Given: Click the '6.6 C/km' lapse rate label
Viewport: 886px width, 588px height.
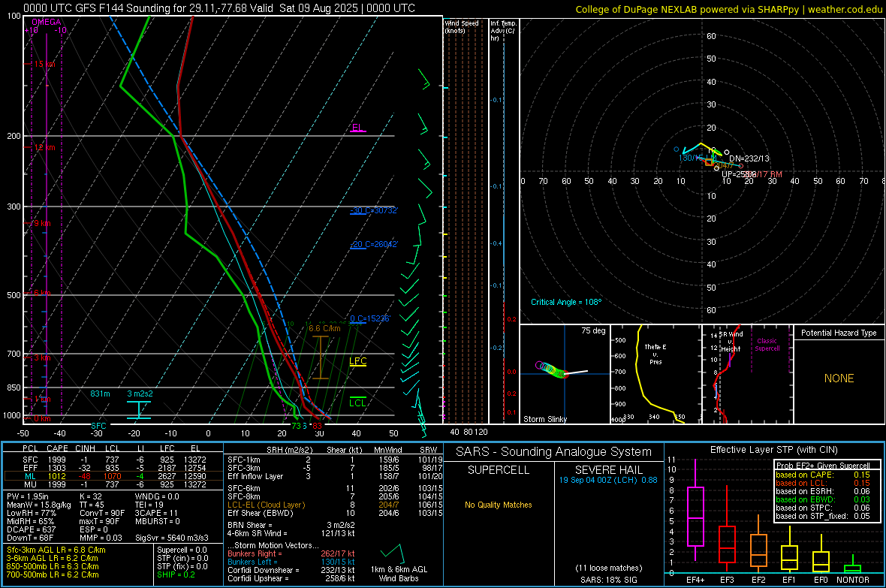Looking at the screenshot, I should coord(324,328).
